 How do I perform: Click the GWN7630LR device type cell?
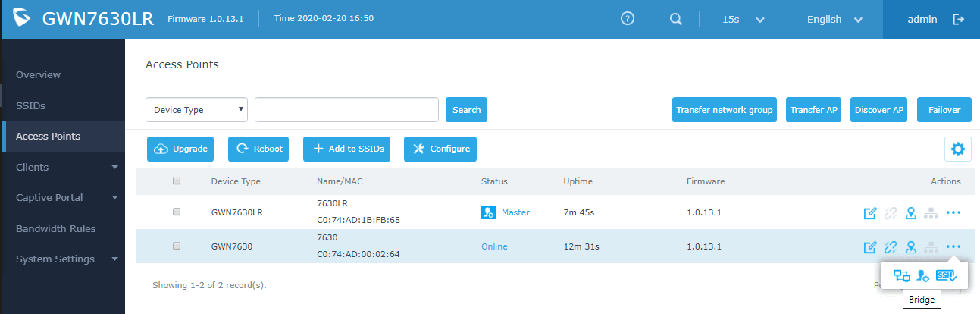(x=239, y=212)
